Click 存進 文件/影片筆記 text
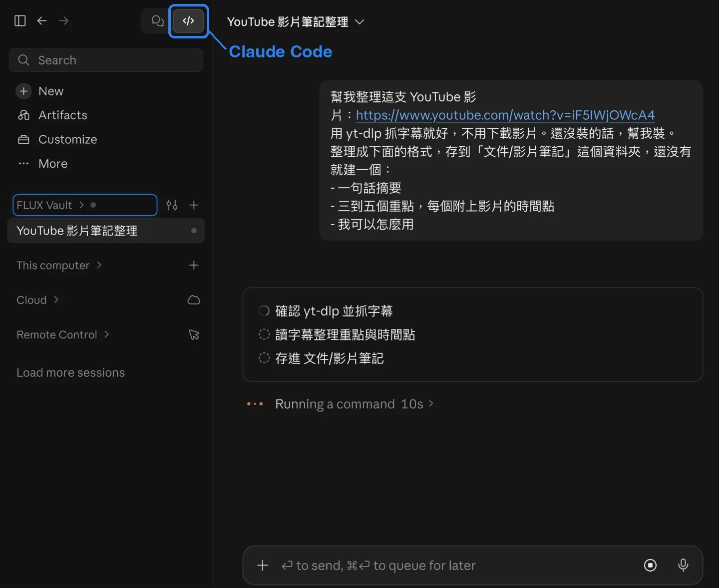 coord(330,358)
